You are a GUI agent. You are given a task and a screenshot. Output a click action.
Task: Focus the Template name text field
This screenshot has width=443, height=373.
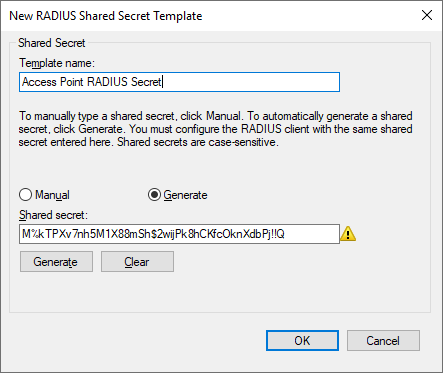(179, 82)
